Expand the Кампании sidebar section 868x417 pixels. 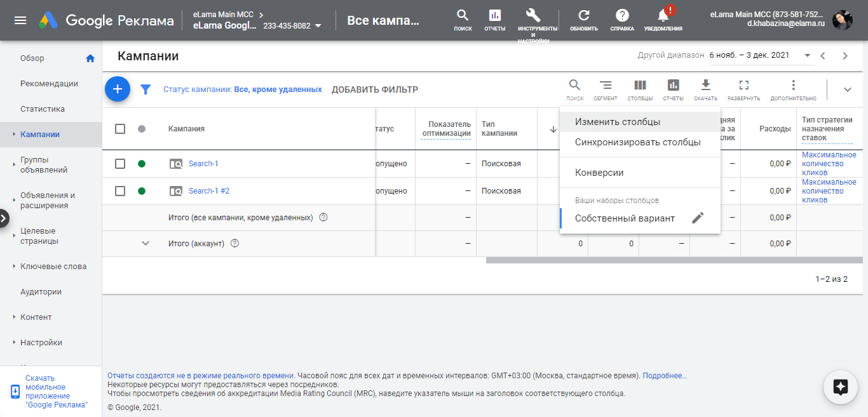point(13,135)
